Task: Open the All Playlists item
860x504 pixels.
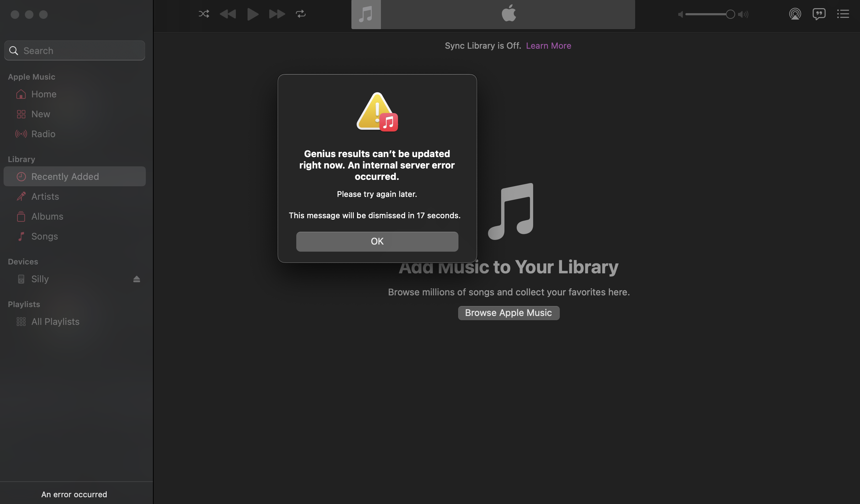Action: [x=55, y=322]
